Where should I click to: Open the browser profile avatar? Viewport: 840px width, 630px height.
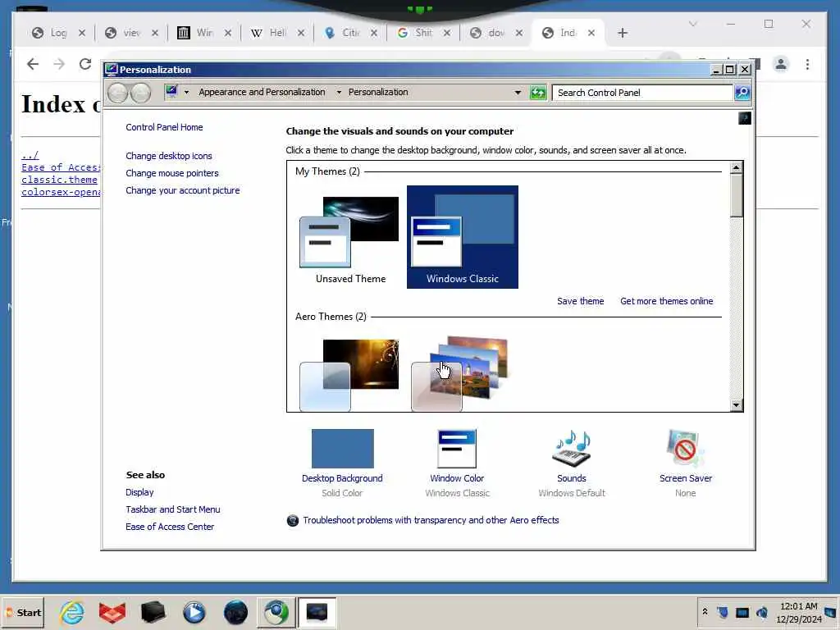point(781,64)
